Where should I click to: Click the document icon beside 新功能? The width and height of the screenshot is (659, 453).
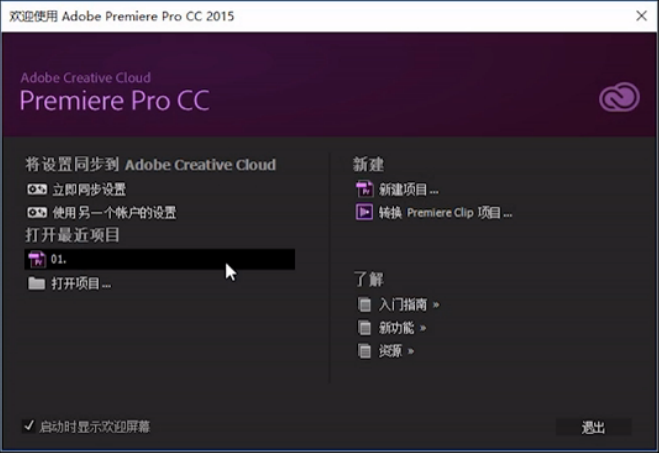(x=364, y=328)
